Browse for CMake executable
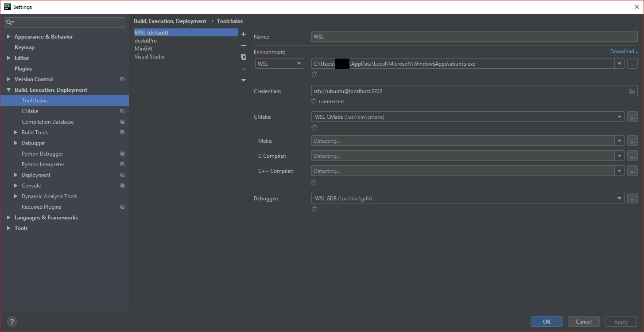Screen dimensions: 644x332 [632, 117]
